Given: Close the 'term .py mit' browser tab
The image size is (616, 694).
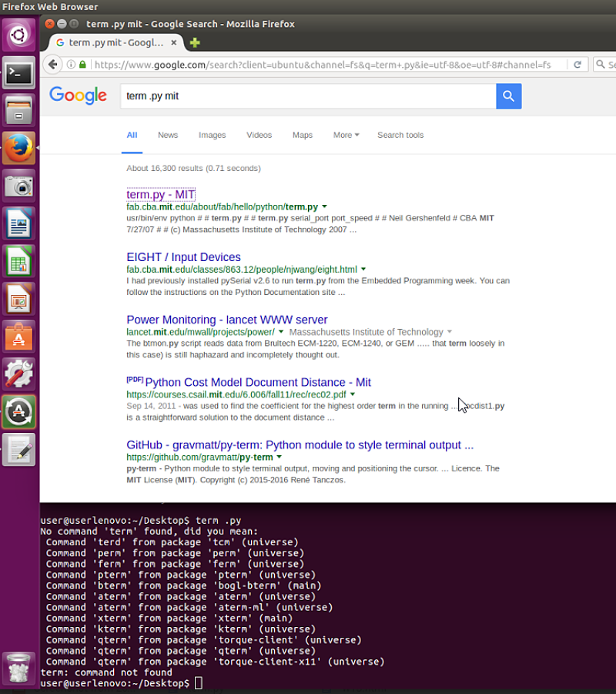Looking at the screenshot, I should click(x=174, y=42).
